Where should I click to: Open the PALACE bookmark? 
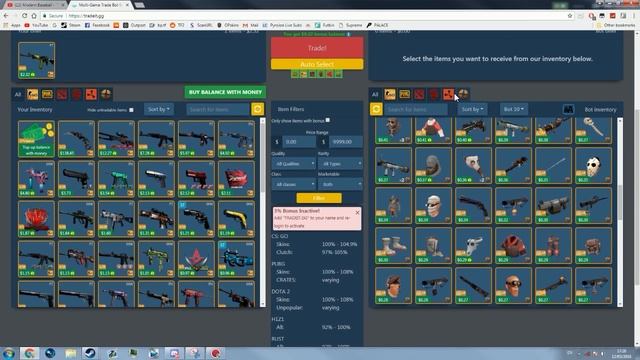pos(378,25)
